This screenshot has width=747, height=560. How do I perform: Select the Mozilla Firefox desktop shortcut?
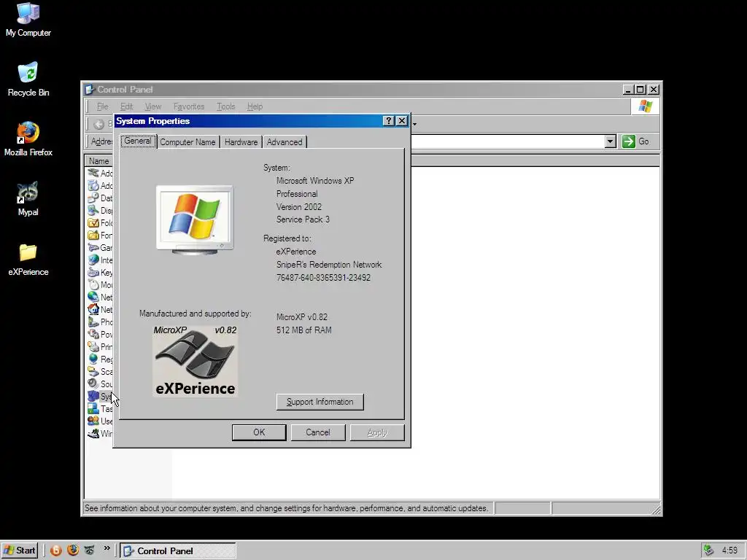click(x=28, y=139)
